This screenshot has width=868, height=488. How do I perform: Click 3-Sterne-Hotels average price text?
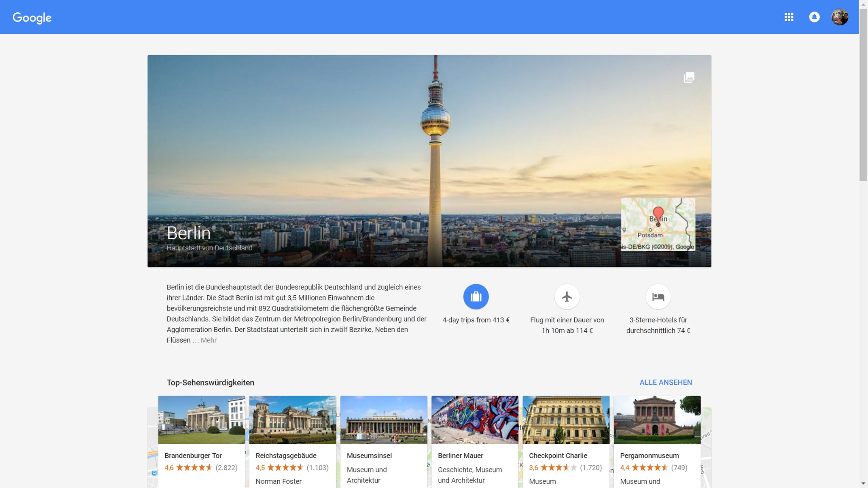(658, 325)
